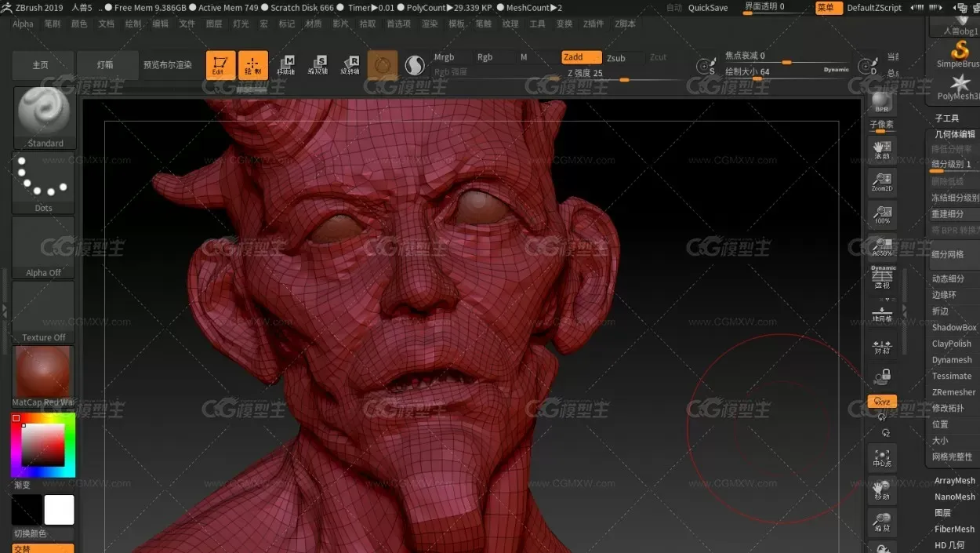Click 预览布尔渲染 preview boolean render button
This screenshot has height=553, width=980.
click(168, 65)
